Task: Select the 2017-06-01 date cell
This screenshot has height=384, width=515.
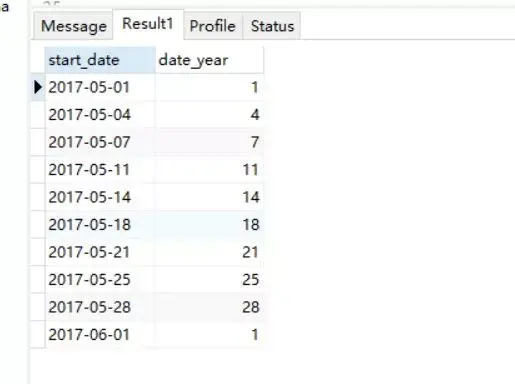Action: click(100, 334)
